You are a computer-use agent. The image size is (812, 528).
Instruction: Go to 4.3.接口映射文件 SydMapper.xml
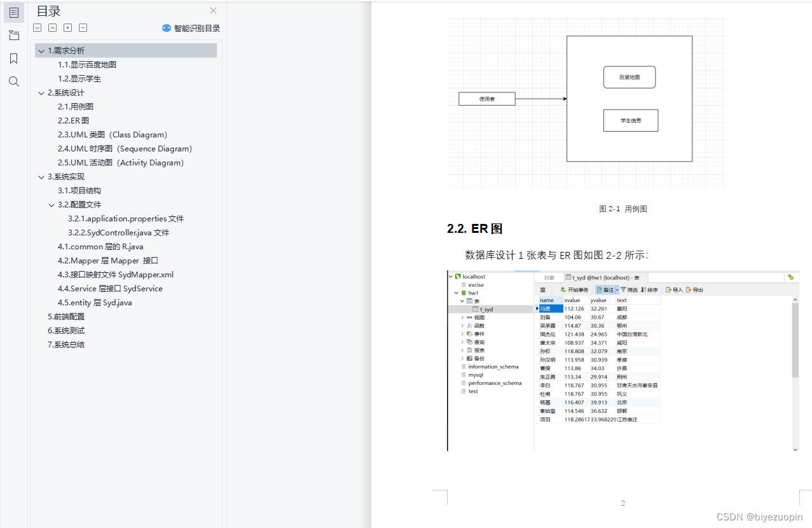[x=116, y=275]
